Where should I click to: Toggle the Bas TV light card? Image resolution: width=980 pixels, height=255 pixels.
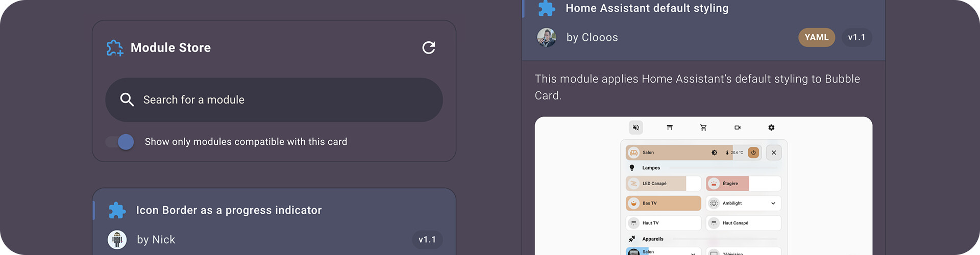[664, 203]
